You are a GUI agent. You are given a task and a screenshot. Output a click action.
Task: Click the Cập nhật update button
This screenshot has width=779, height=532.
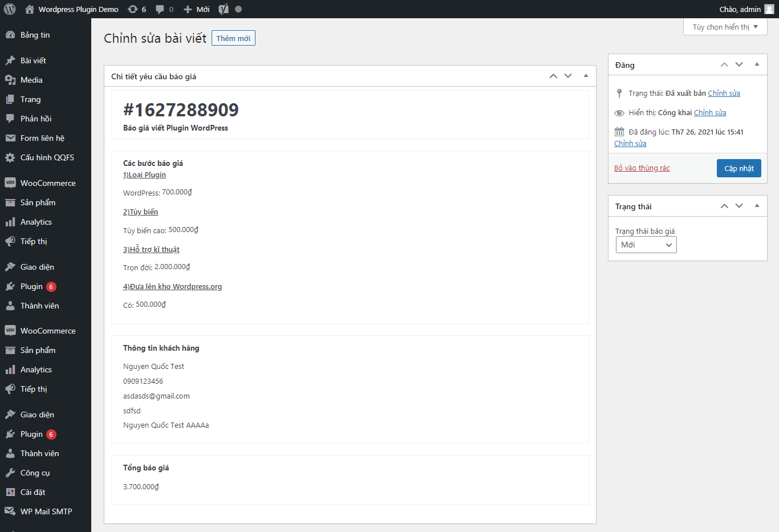point(739,168)
